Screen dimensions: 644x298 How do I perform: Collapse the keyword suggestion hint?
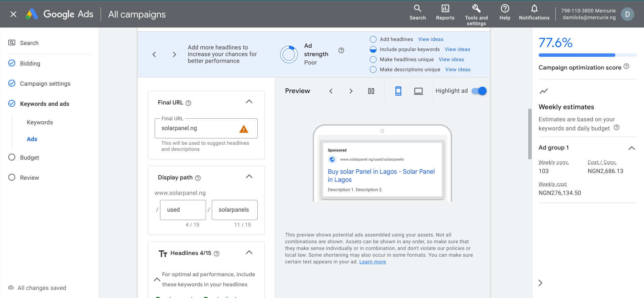pos(157,280)
